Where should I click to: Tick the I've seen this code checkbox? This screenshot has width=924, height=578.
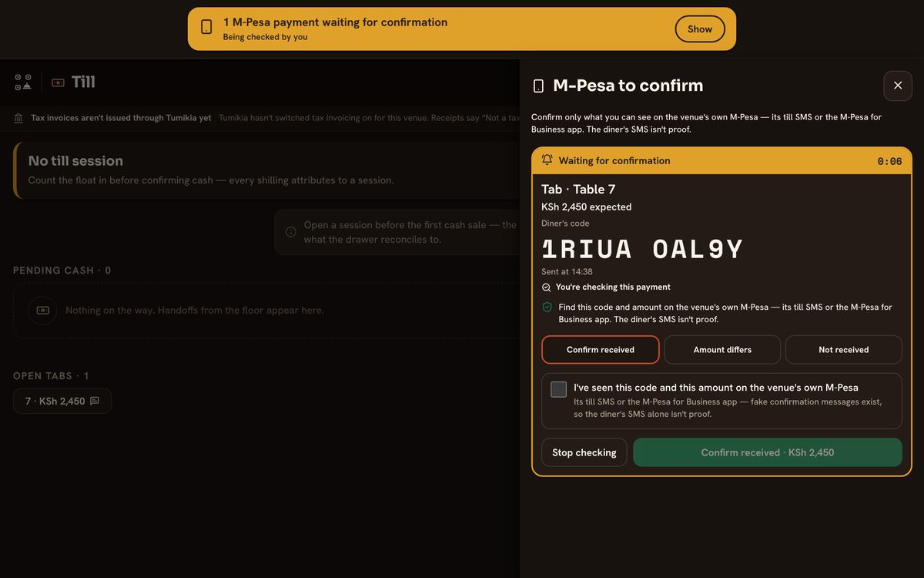coord(559,389)
